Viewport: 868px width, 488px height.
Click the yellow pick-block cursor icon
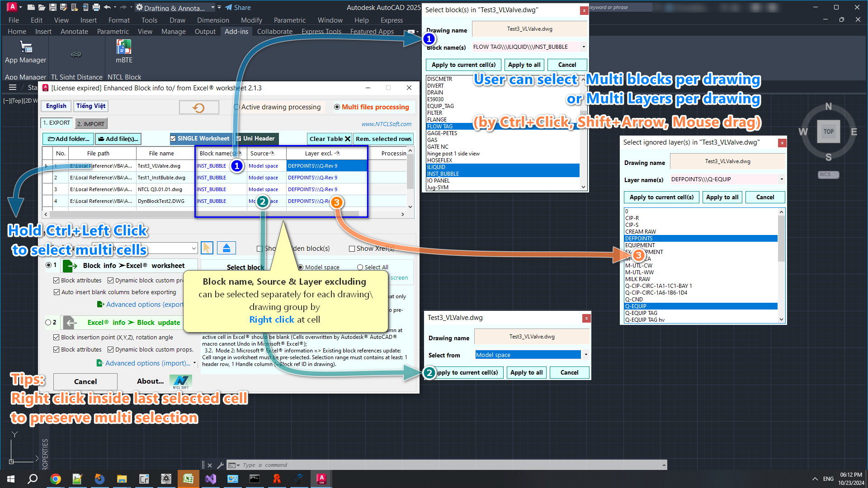[207, 248]
